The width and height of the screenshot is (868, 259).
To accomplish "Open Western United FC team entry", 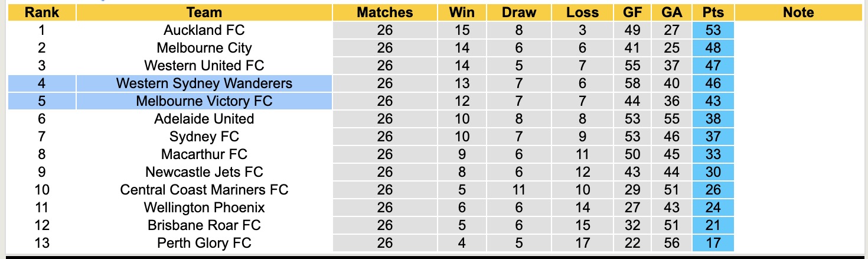I will 204,66.
